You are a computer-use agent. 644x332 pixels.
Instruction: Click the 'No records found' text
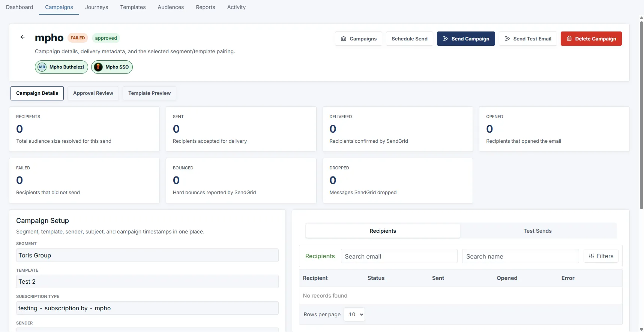[x=325, y=296]
